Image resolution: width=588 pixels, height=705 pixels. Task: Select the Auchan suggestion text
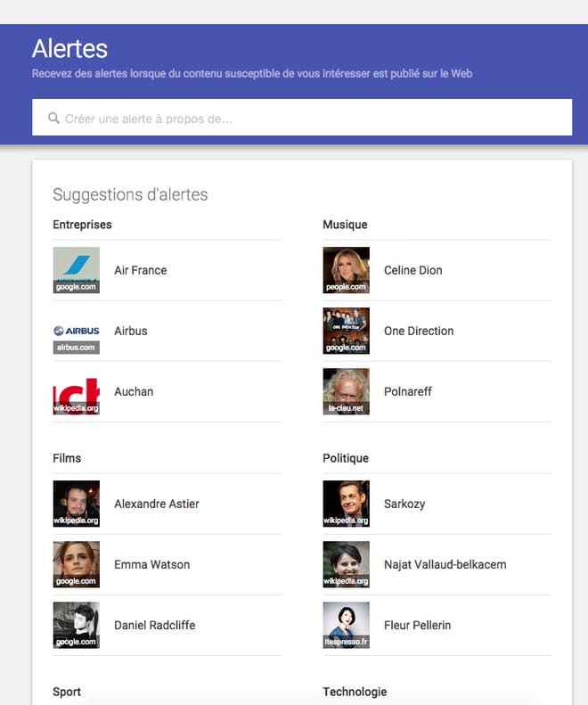[x=134, y=391]
